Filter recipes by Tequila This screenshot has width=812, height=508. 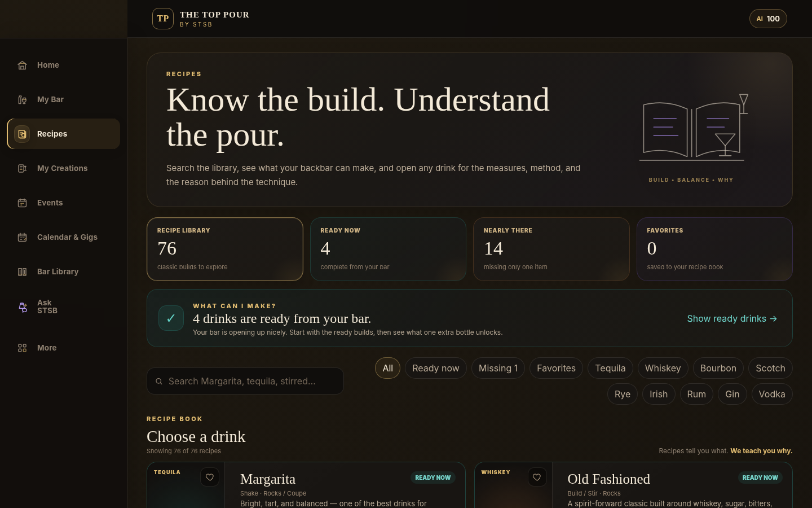[610, 368]
